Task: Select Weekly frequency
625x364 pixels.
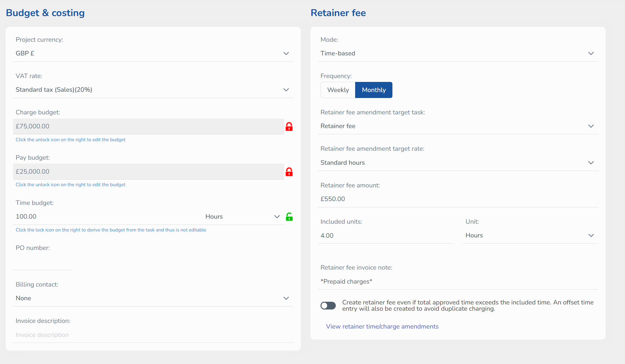Action: coord(338,90)
